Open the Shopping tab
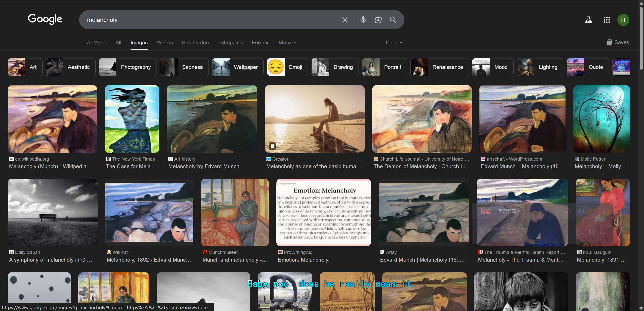 point(231,43)
